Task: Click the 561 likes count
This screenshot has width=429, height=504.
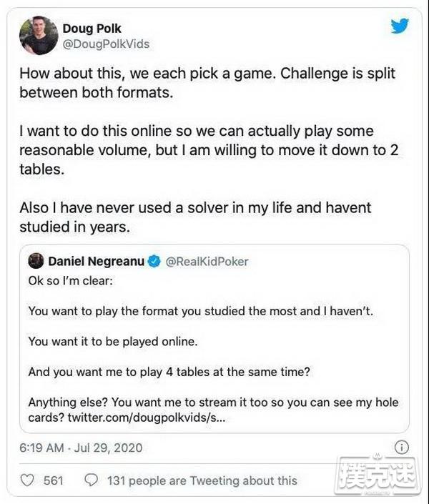Action: [54, 480]
